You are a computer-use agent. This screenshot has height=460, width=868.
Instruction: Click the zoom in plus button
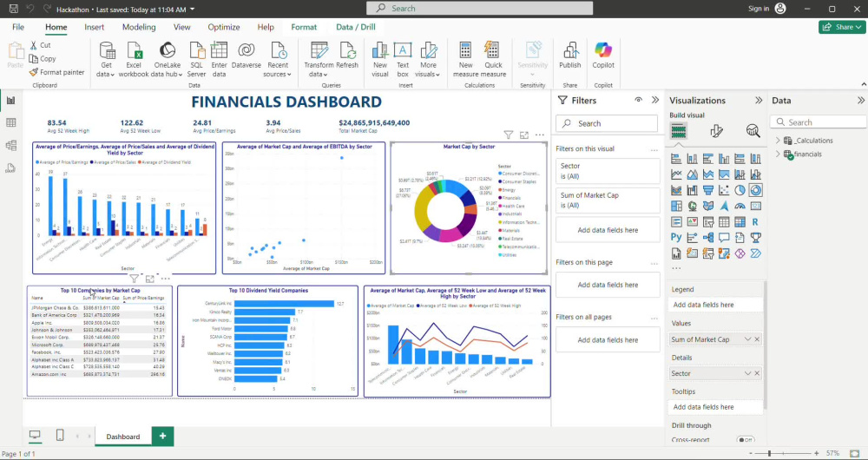pos(818,453)
